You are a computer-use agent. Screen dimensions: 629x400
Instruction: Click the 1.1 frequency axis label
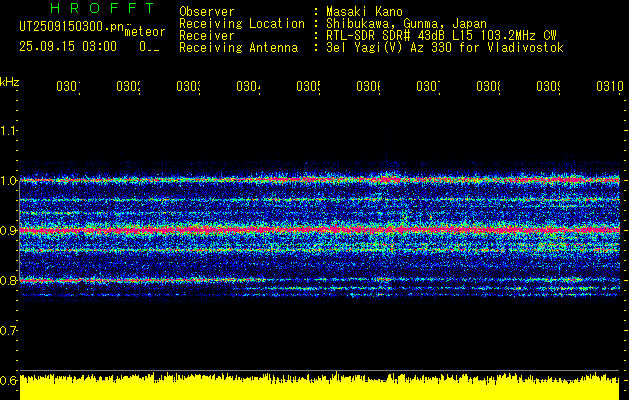pos(8,130)
